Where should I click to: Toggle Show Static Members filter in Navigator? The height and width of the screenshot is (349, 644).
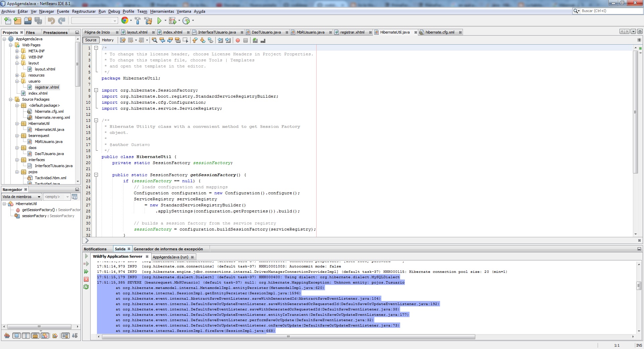click(x=26, y=336)
